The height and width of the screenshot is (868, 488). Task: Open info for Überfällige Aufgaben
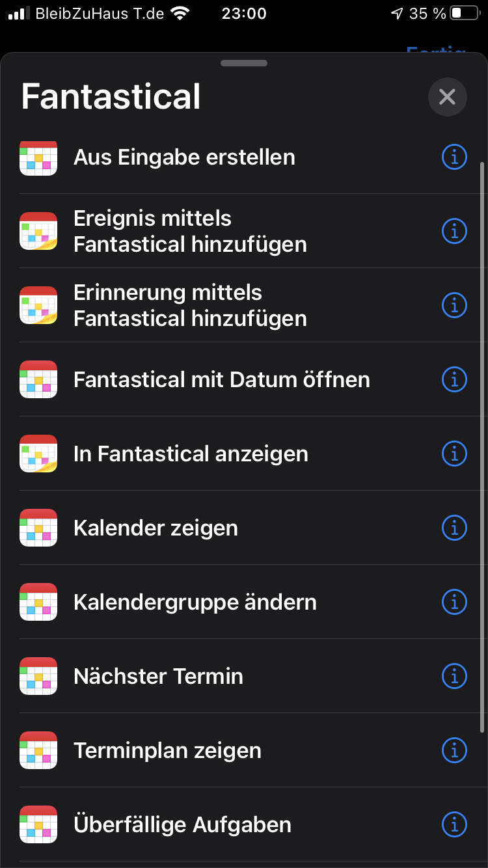(x=454, y=824)
